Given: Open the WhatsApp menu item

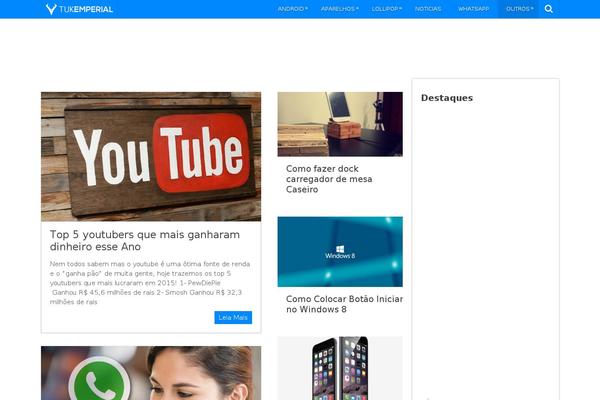Looking at the screenshot, I should tap(474, 9).
